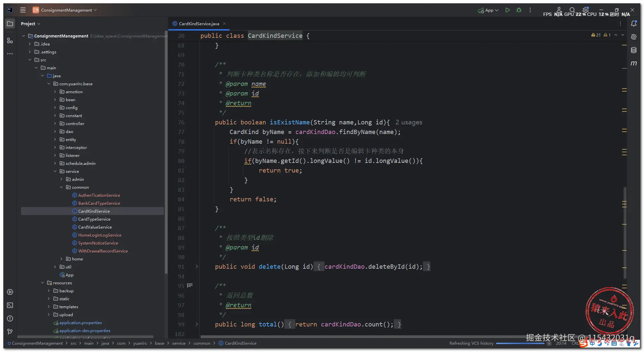
Task: Open the Project tool window folder icon
Action: [10, 24]
